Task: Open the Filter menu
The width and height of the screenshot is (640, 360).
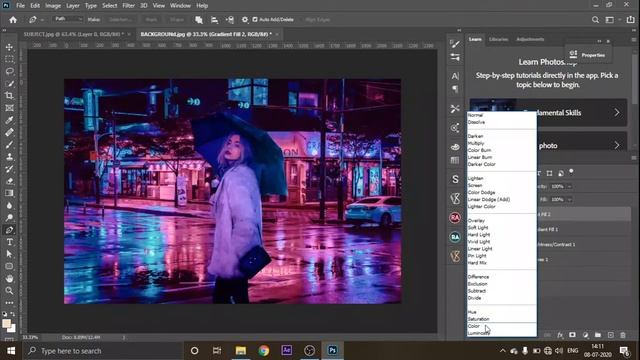Action: (x=128, y=6)
